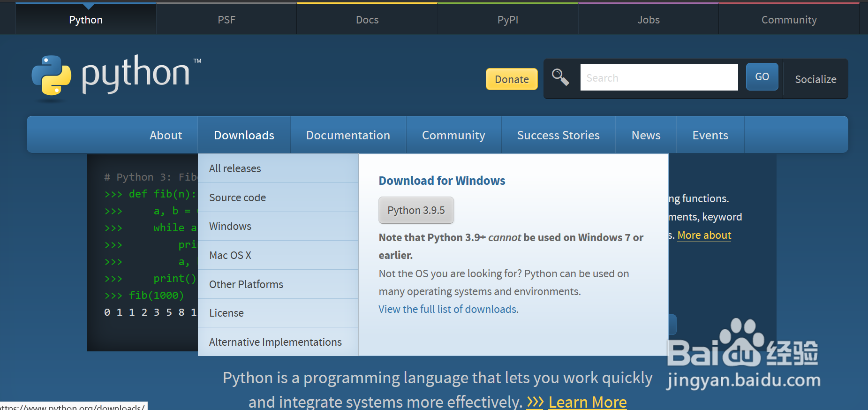Open the Python tab in top bar
This screenshot has height=410, width=868.
coord(86,20)
